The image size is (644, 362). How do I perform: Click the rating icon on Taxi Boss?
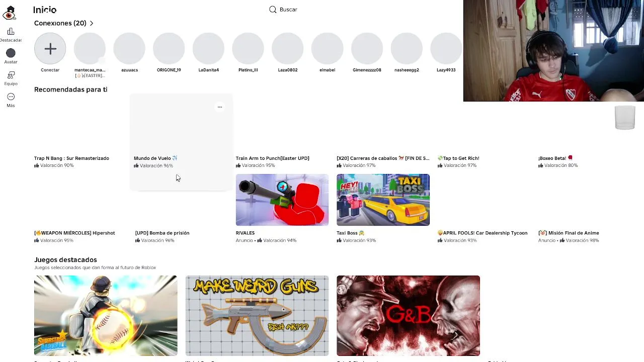coord(339,240)
